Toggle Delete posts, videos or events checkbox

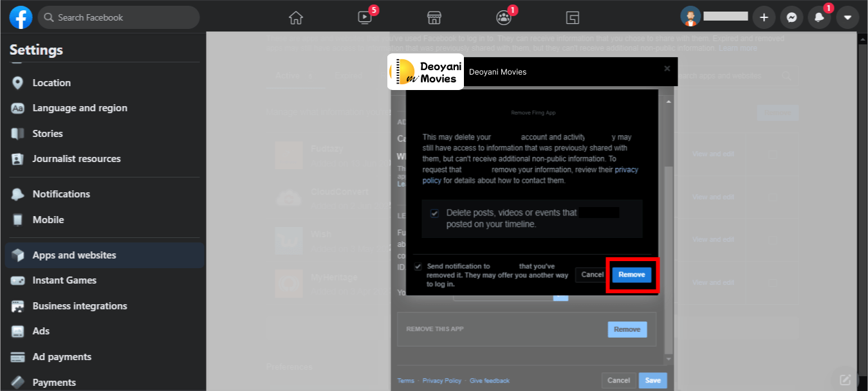click(x=434, y=213)
